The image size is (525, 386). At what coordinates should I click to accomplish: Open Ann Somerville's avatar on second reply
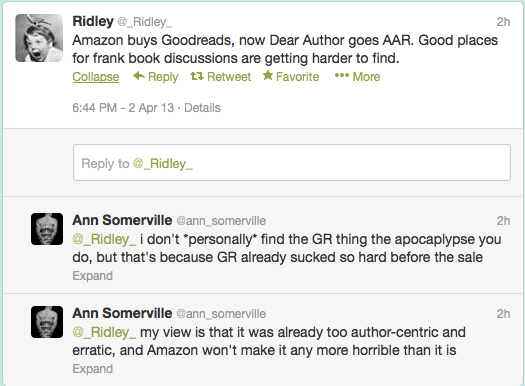47,322
